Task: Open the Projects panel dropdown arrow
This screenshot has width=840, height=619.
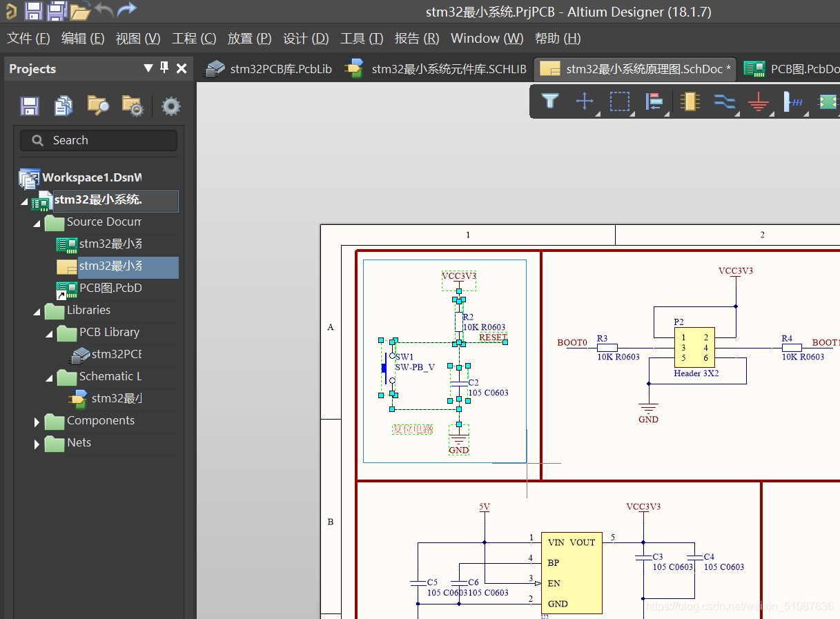Action: tap(148, 68)
